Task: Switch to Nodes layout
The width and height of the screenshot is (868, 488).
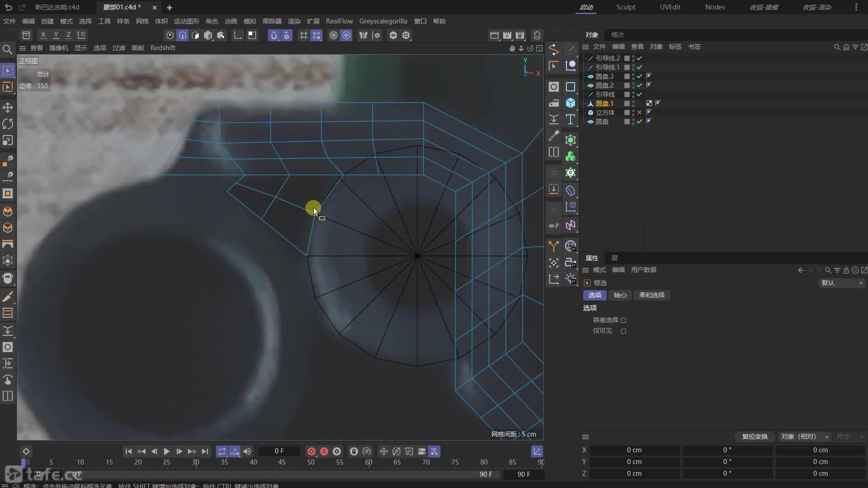Action: click(715, 7)
